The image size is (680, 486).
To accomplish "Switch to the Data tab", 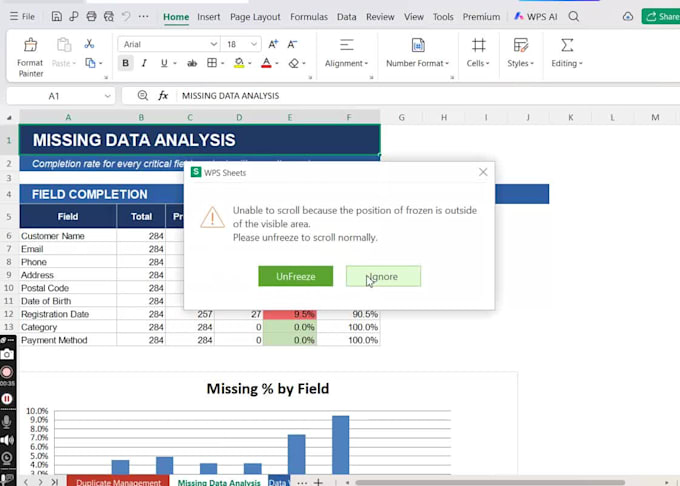I will click(x=347, y=17).
